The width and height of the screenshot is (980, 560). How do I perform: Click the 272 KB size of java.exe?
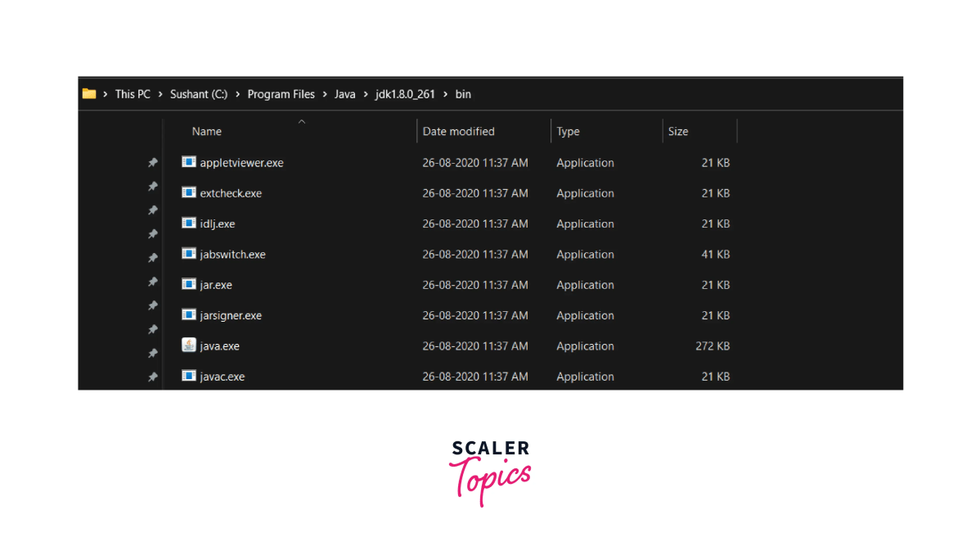pos(713,346)
